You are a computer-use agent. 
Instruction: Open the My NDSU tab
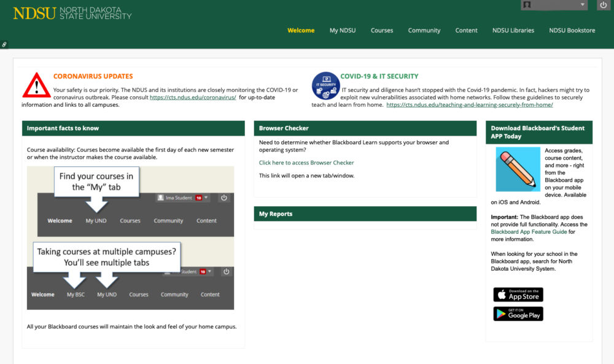click(343, 30)
